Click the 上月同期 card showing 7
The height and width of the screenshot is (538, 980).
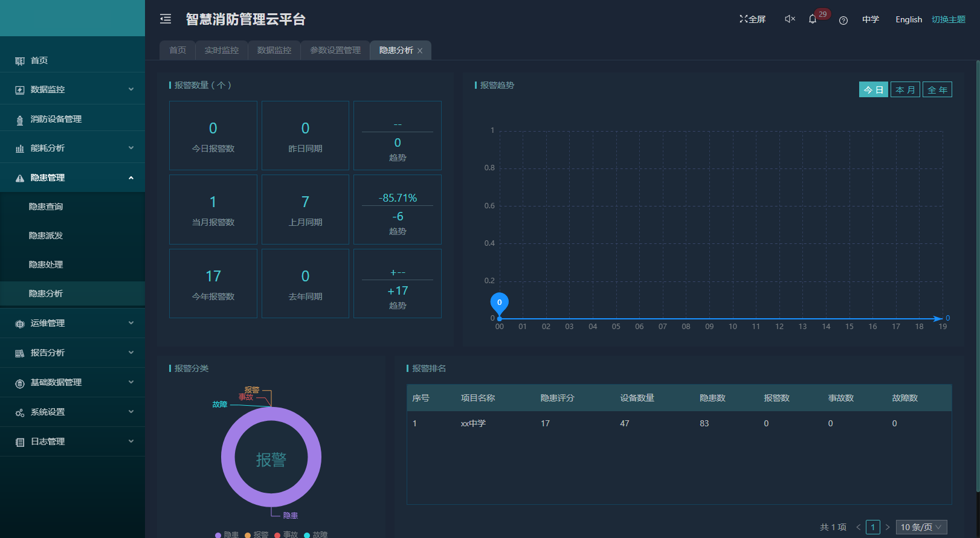305,210
